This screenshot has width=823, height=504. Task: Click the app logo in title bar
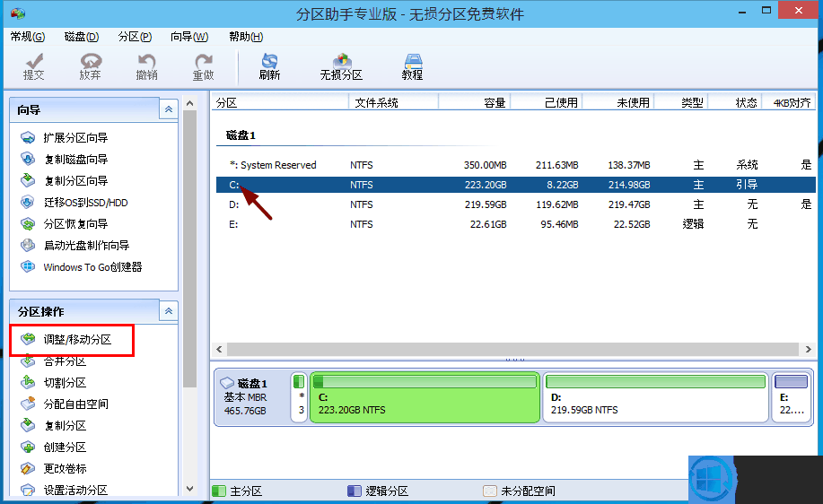pyautogui.click(x=18, y=13)
